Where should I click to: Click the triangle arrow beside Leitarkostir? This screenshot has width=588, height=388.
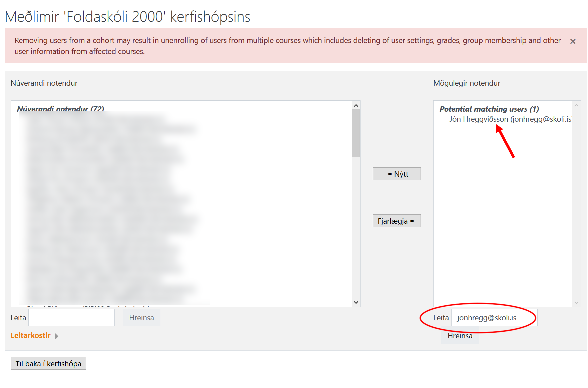(57, 336)
